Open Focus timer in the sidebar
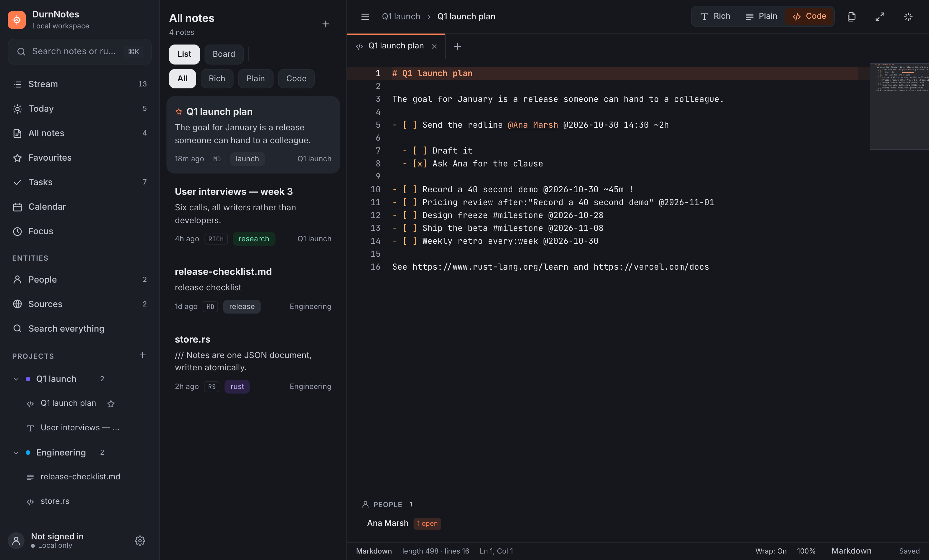The height and width of the screenshot is (560, 929). click(80, 231)
